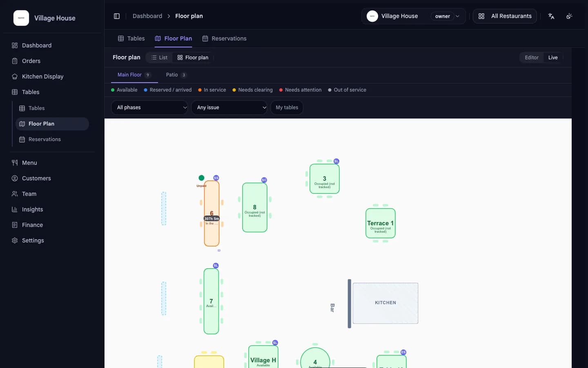Viewport: 588px width, 368px height.
Task: Toggle the My tables filter
Action: point(287,108)
